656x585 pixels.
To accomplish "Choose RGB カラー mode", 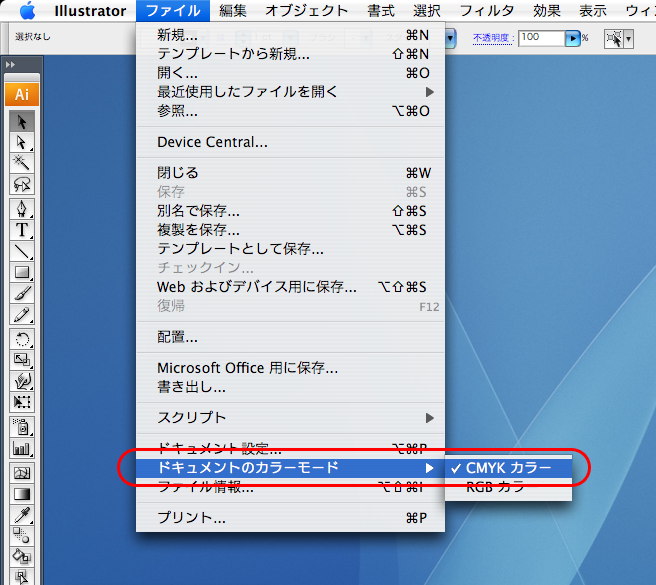I will point(508,487).
